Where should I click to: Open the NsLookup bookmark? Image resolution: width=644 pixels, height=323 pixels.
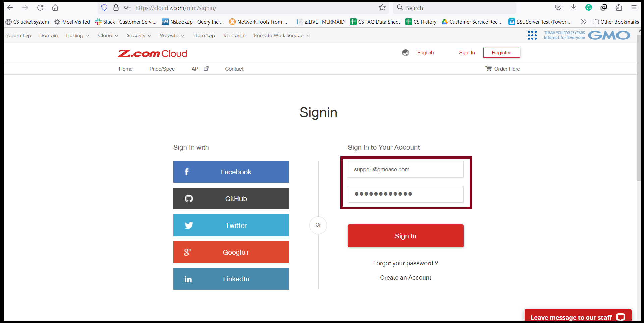pos(193,22)
